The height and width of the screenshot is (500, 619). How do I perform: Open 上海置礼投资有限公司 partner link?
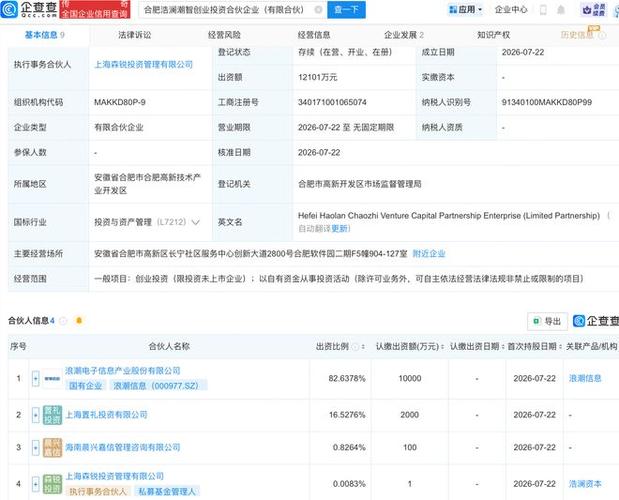coord(106,415)
